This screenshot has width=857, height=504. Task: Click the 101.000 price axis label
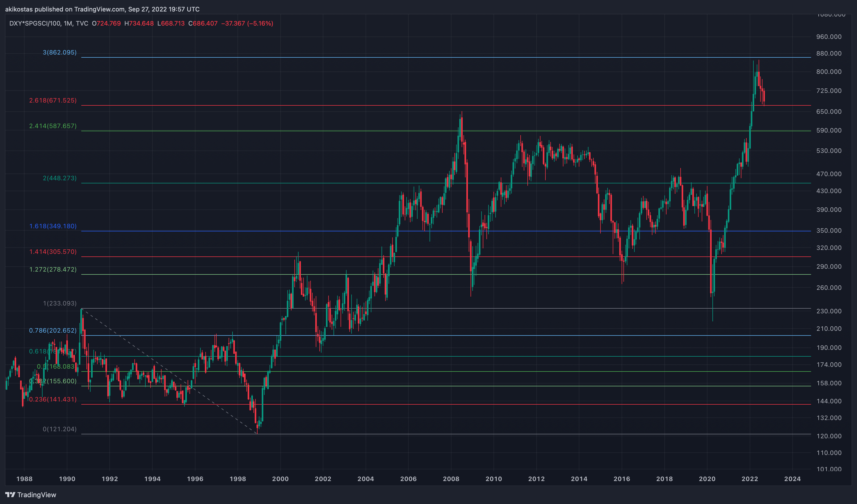[x=829, y=469]
